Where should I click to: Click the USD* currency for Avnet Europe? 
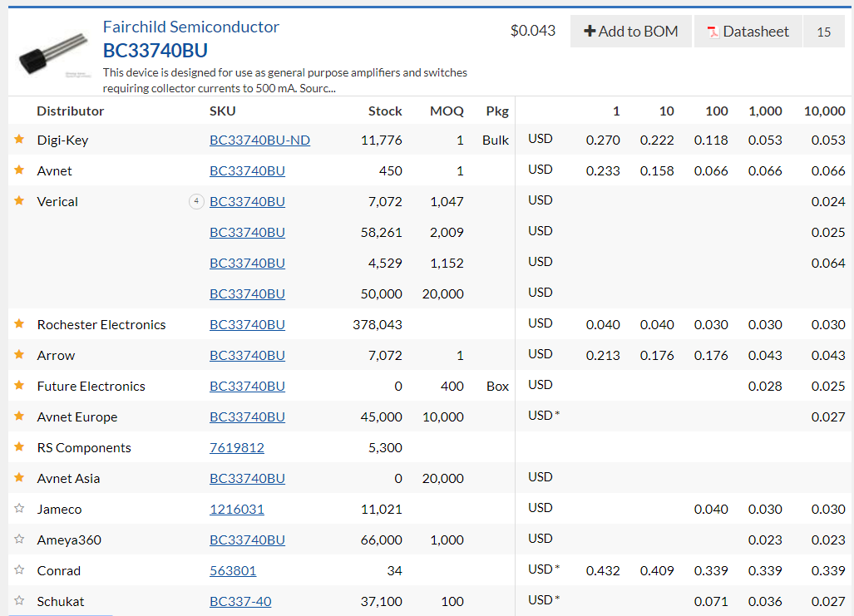click(544, 416)
